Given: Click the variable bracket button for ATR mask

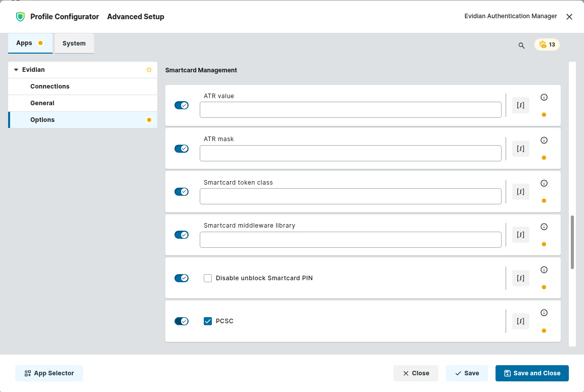Looking at the screenshot, I should tap(520, 149).
